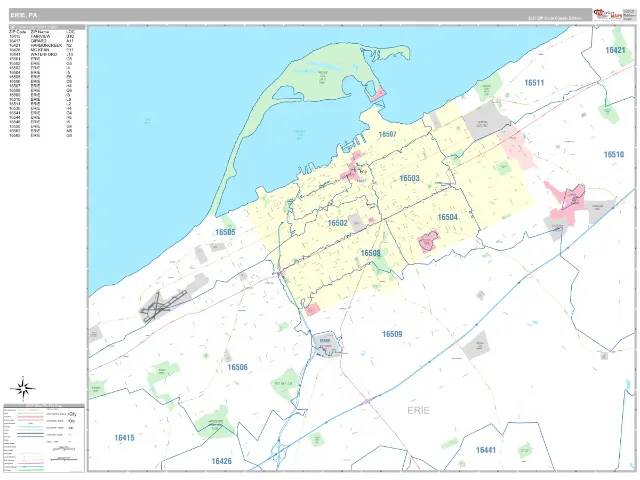This screenshot has height=480, width=640.
Task: Select ZIP code label 16441
Action: [485, 450]
